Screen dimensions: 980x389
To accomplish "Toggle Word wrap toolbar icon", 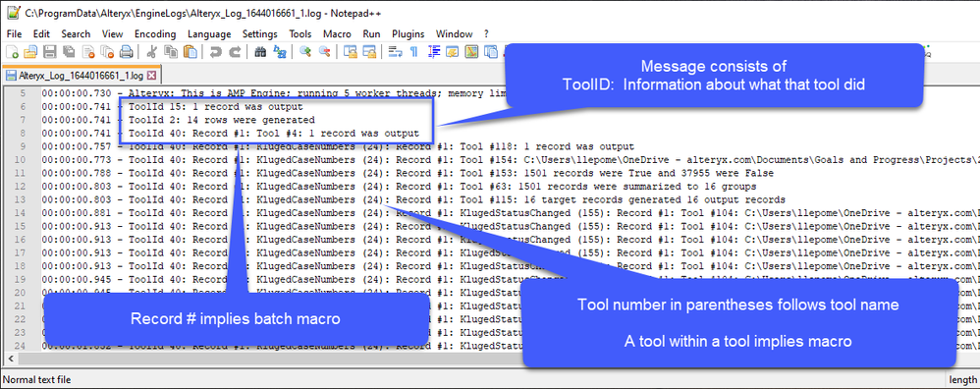I will tap(395, 52).
